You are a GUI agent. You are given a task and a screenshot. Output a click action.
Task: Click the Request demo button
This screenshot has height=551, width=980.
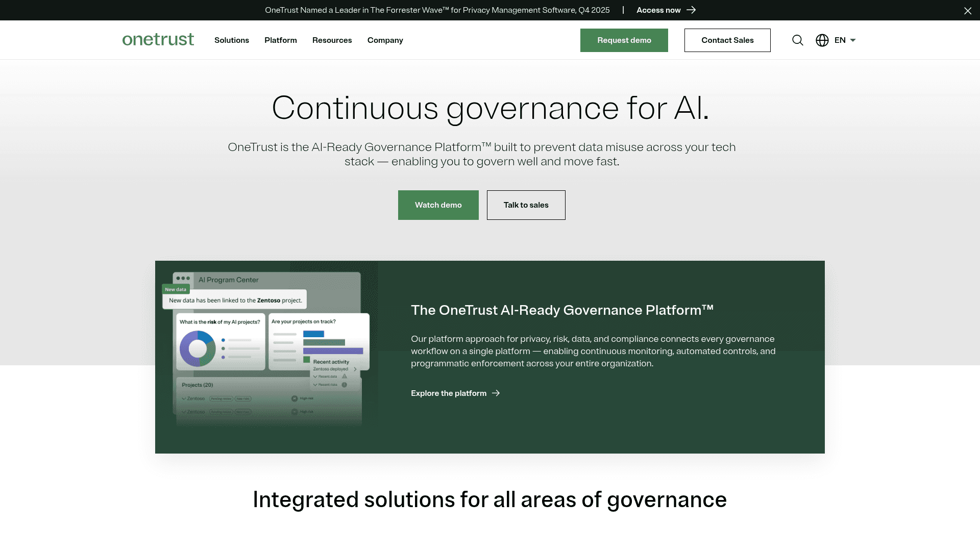(624, 40)
